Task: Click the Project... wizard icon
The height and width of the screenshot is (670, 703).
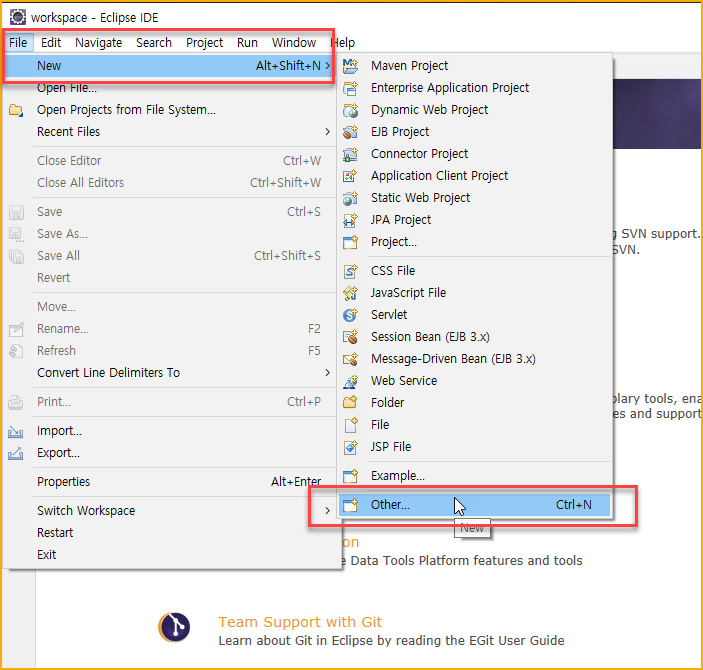Action: [350, 242]
